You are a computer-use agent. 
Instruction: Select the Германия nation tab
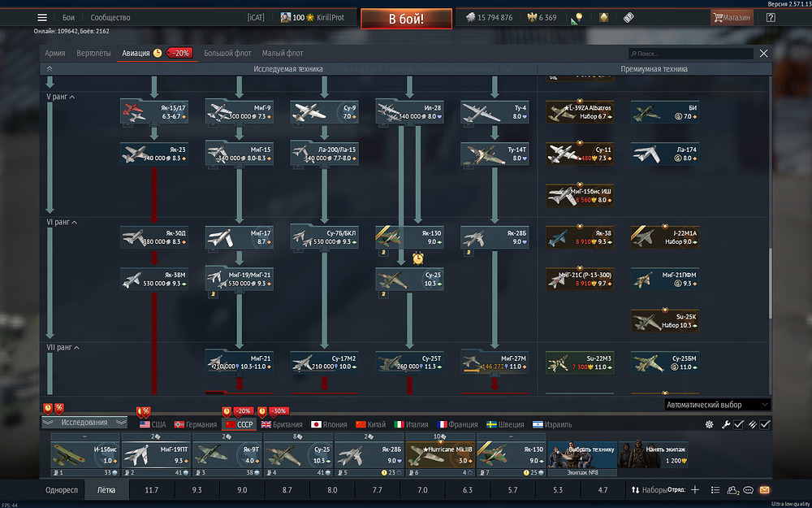point(195,424)
